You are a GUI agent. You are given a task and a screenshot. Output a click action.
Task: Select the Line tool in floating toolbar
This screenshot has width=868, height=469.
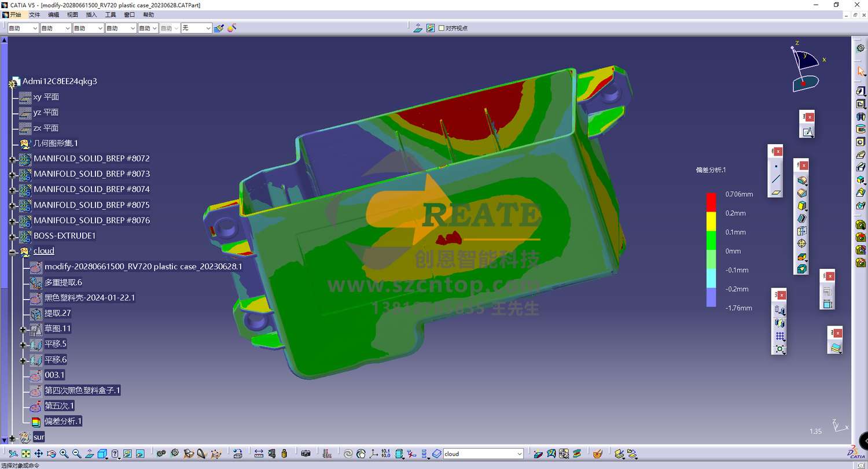click(775, 179)
